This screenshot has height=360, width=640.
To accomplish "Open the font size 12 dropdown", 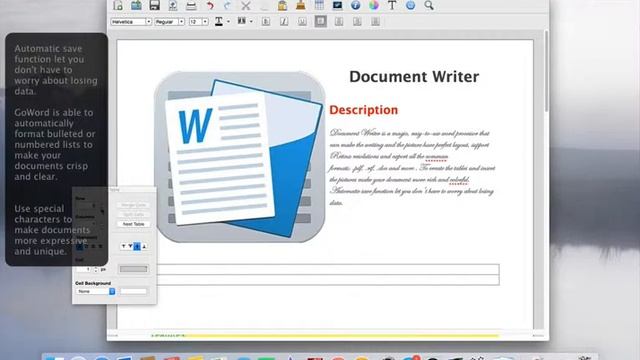I will (x=198, y=22).
